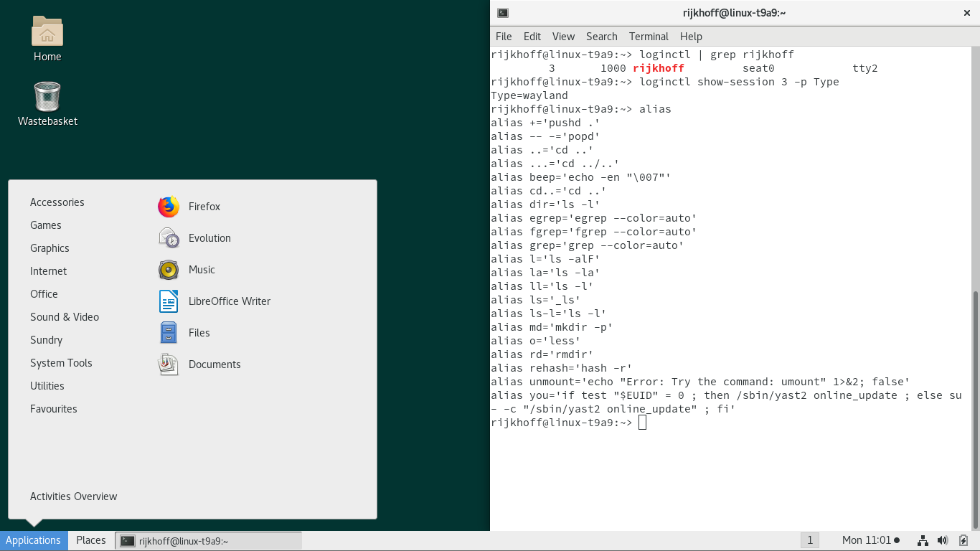Click the terminal icon in the title bar
Viewport: 980px width, 551px height.
pyautogui.click(x=503, y=13)
